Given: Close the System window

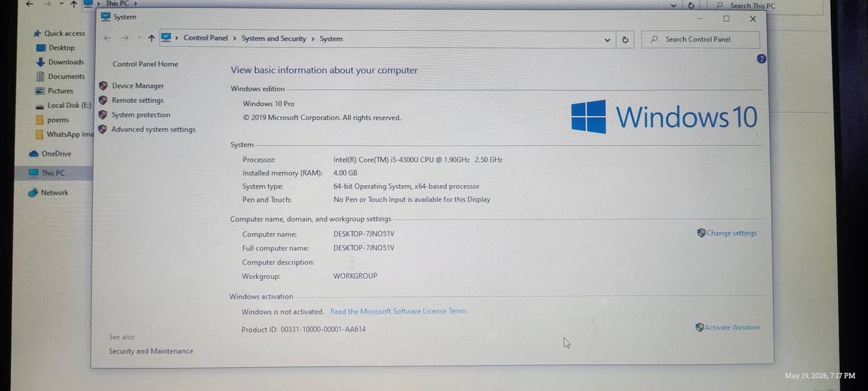Looking at the screenshot, I should click(x=753, y=19).
